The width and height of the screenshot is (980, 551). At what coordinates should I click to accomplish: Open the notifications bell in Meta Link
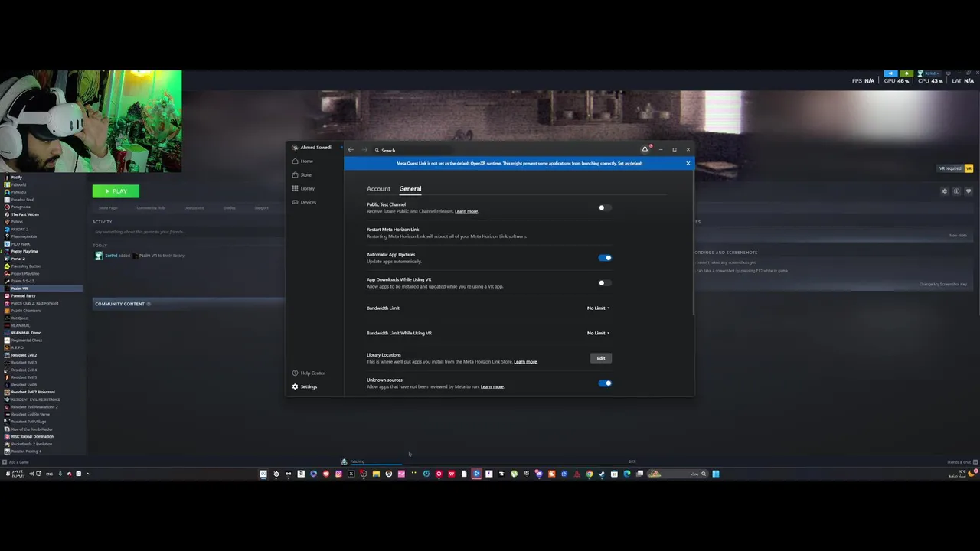645,149
